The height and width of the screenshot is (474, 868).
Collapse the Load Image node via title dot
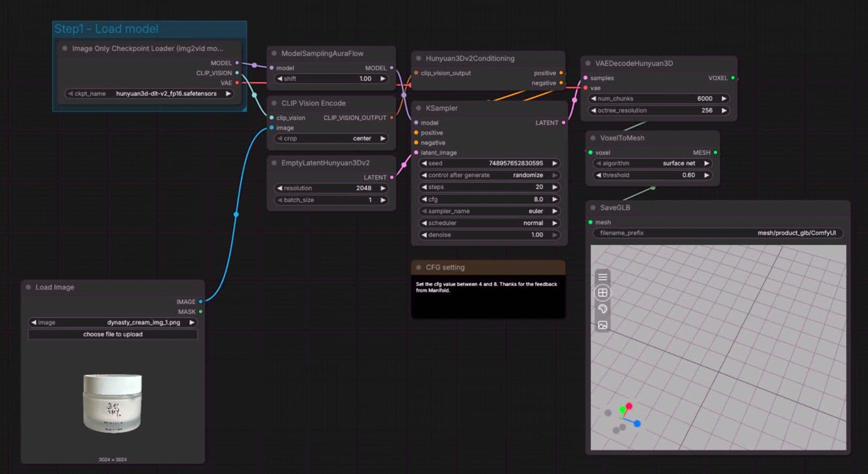pos(28,287)
